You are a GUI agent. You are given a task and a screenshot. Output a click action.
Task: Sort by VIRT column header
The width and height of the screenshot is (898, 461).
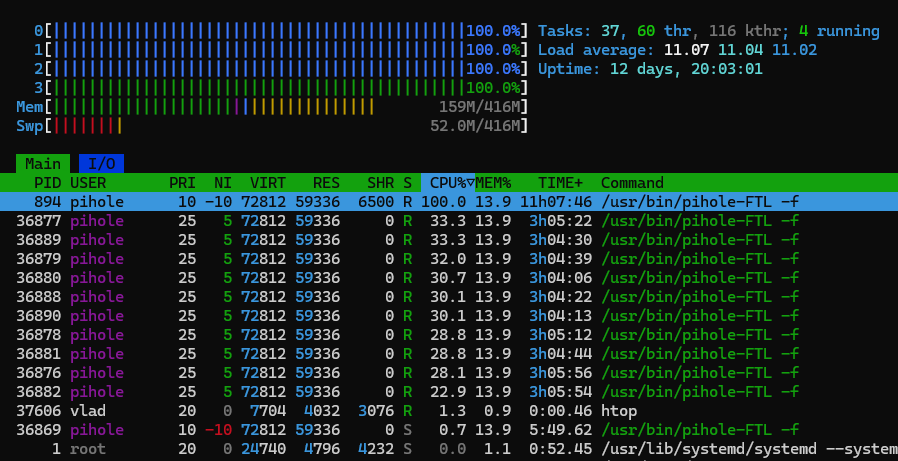tap(267, 183)
